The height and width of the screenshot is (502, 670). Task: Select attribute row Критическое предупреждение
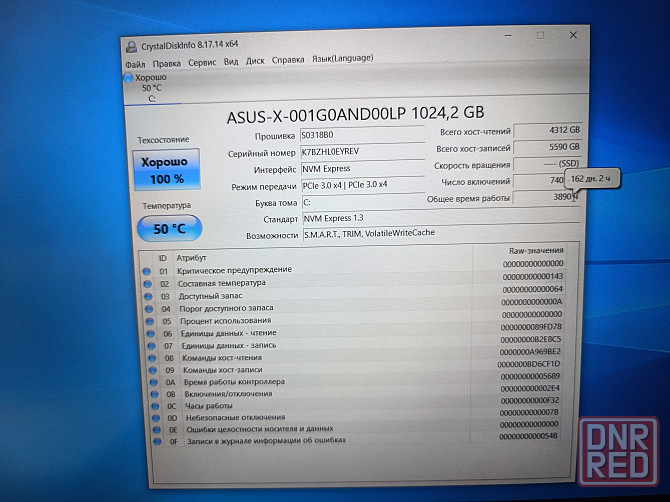[x=354, y=267]
